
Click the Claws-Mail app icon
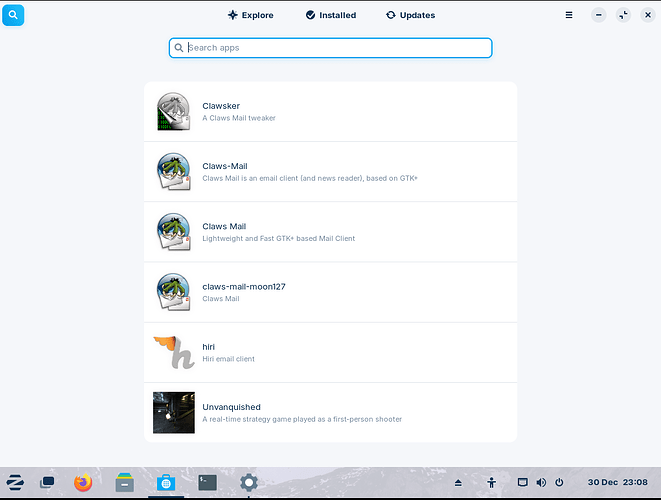point(174,172)
